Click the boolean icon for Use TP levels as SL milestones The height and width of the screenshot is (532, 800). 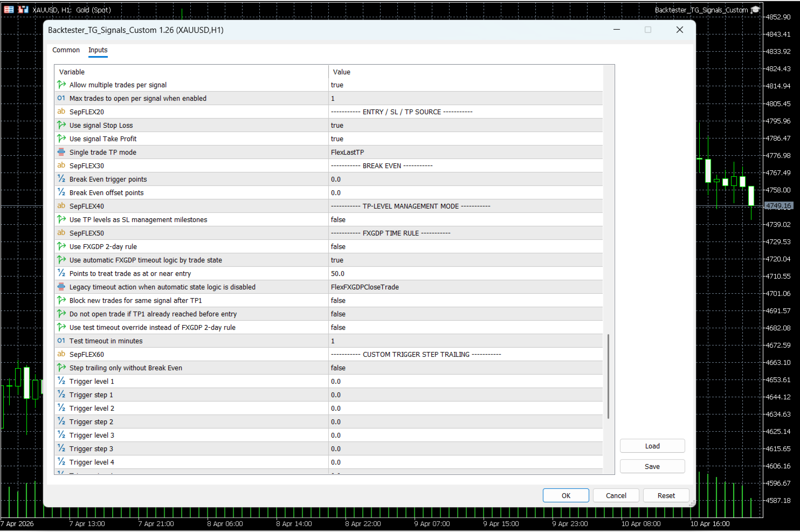coord(61,219)
